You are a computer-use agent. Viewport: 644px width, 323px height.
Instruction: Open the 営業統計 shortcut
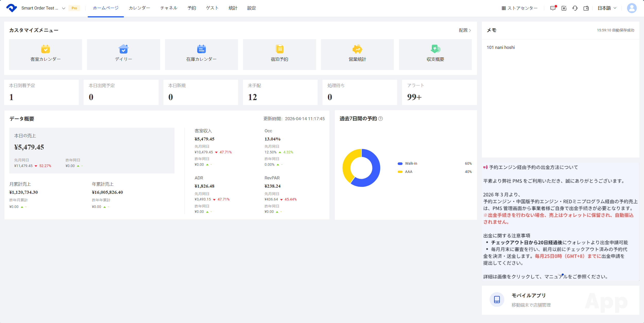(x=357, y=54)
